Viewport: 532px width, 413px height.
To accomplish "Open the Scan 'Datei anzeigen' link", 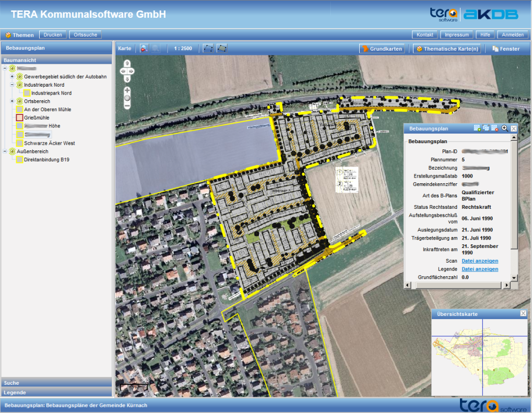I will tap(479, 261).
